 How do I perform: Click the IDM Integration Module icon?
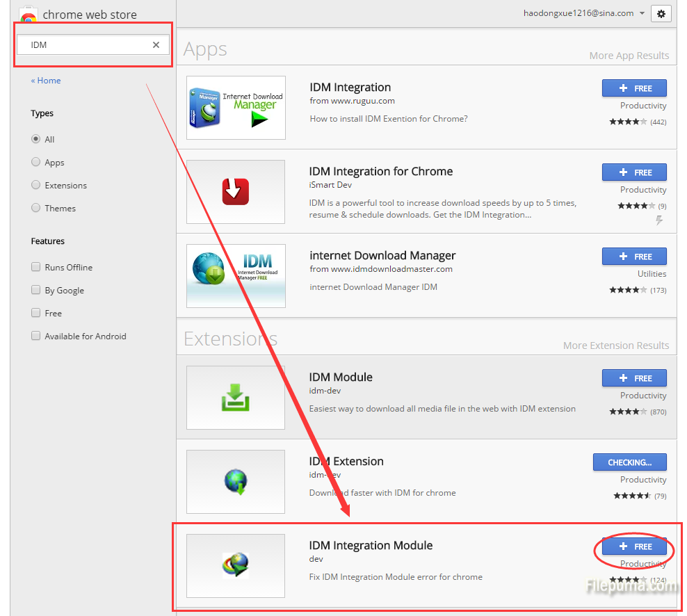click(x=236, y=565)
